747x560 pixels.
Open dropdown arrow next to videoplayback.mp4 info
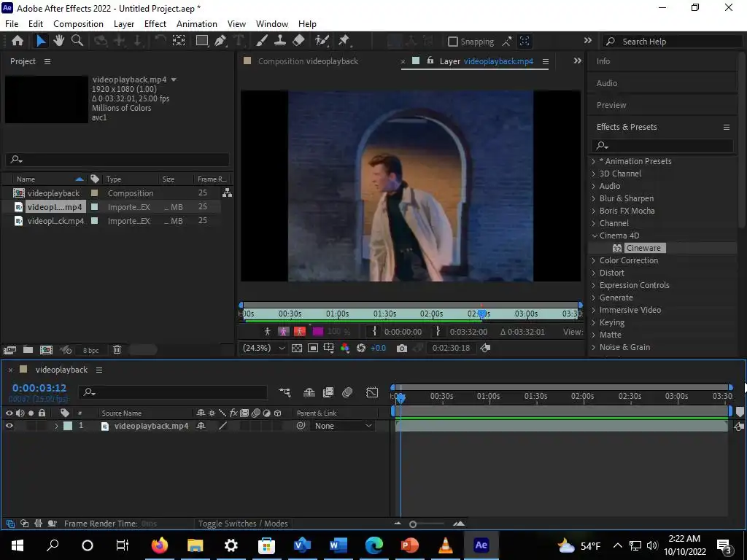[x=174, y=79]
